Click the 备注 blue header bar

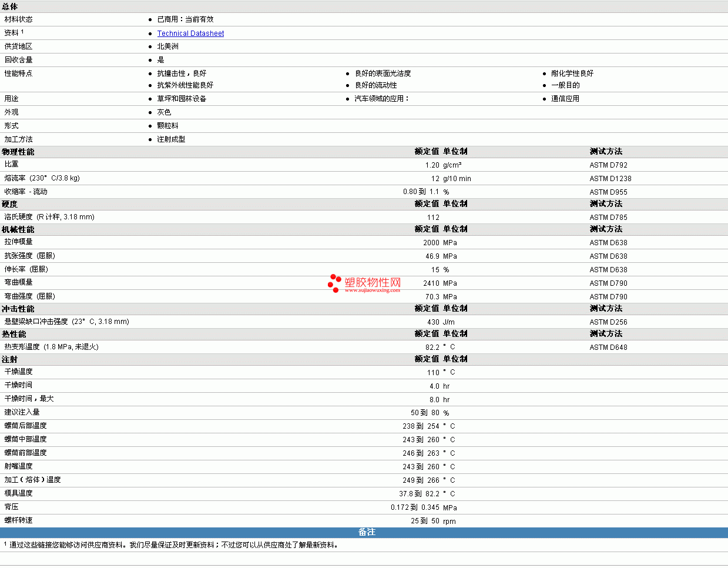tap(364, 532)
